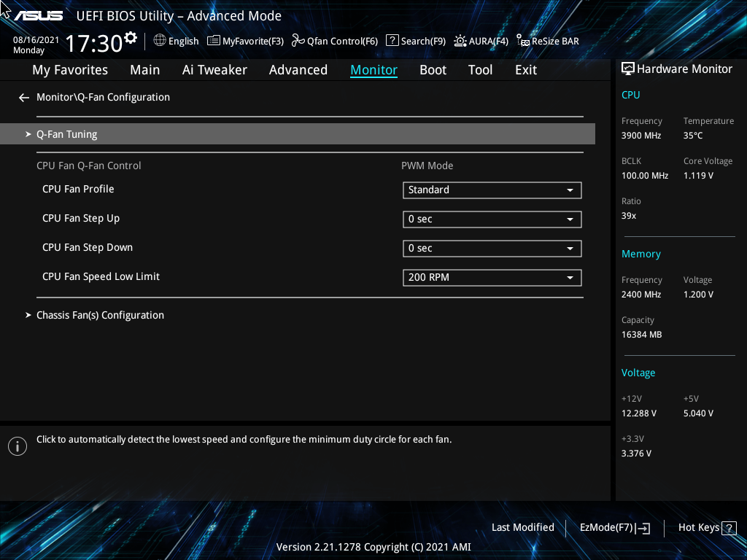Image resolution: width=747 pixels, height=560 pixels.
Task: Click the Core Voltage value 1.119 V
Action: click(698, 176)
